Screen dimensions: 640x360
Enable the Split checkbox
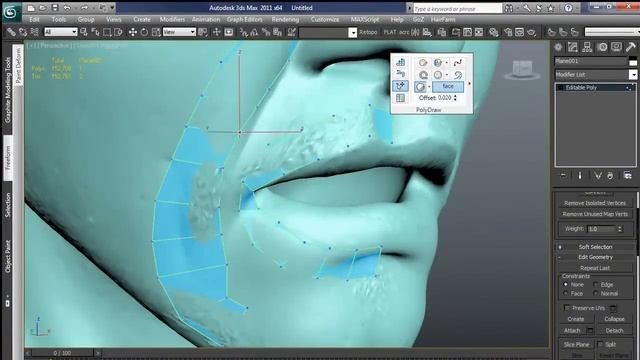tap(600, 344)
